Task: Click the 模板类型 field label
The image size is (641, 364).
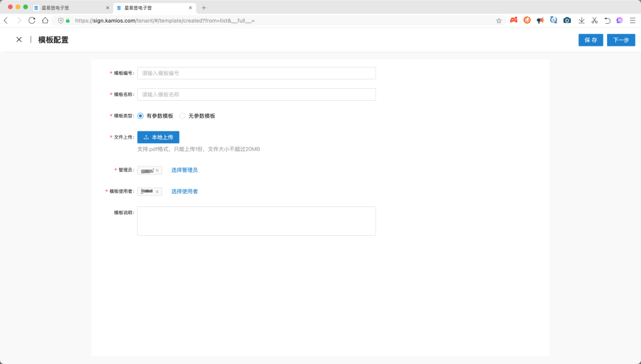Action: (x=124, y=116)
